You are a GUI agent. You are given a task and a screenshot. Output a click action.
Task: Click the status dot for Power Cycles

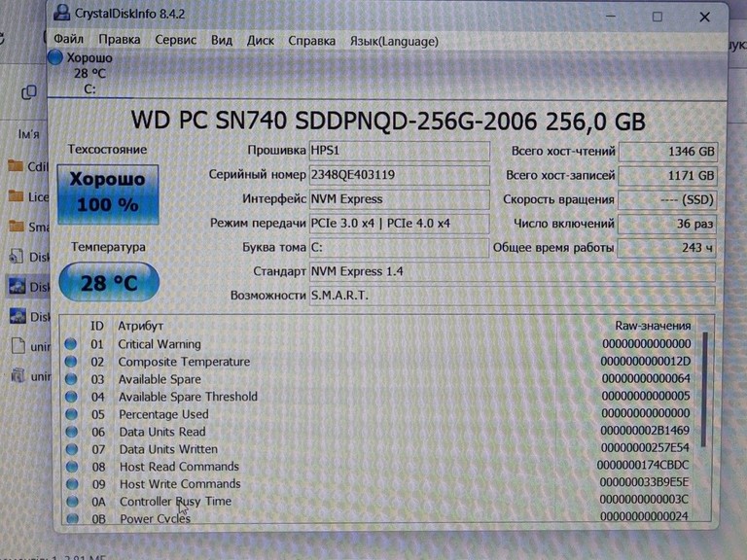[x=73, y=518]
